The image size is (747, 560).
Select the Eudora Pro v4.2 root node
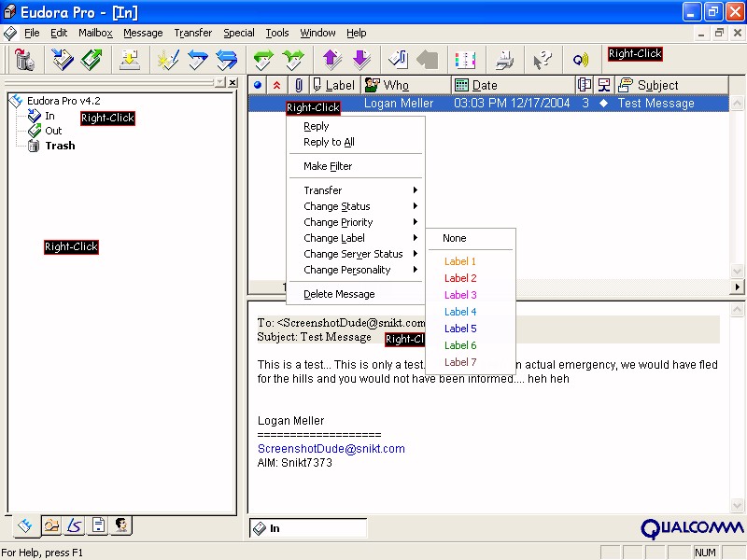63,101
